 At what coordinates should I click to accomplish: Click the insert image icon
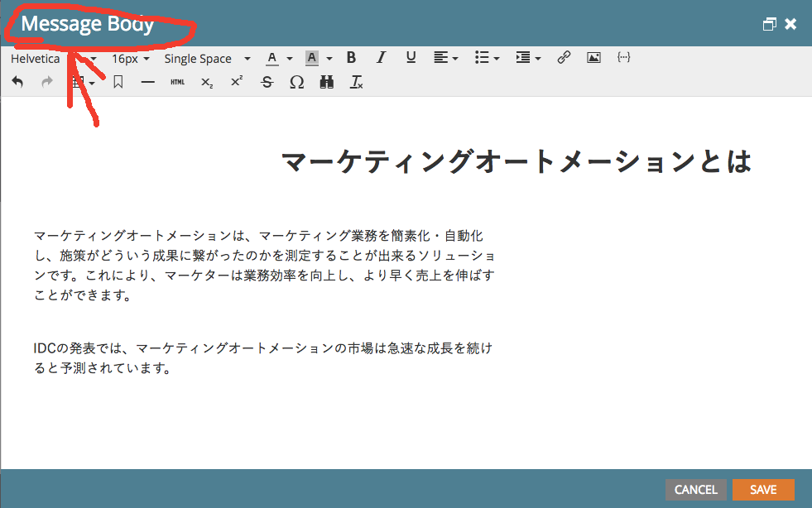pos(593,58)
